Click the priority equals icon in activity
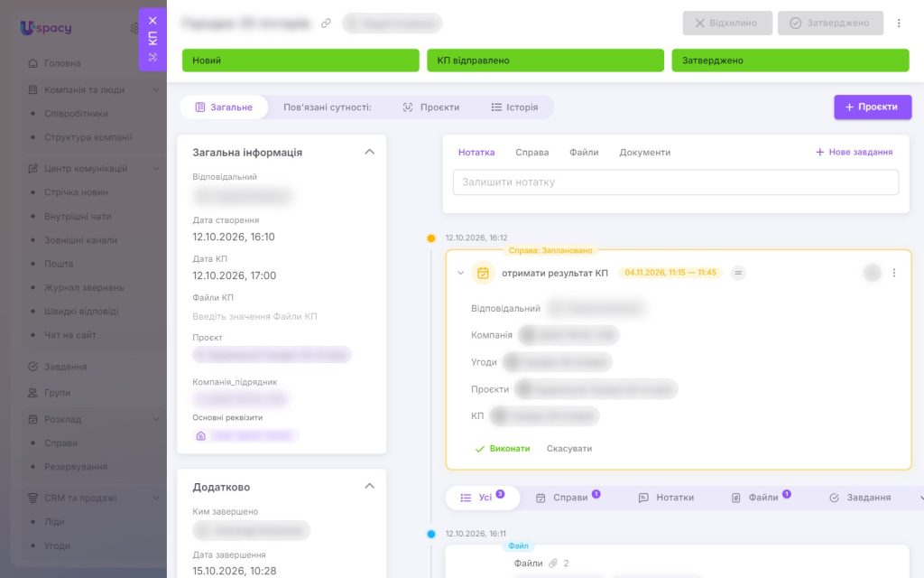This screenshot has width=924, height=578. 738,273
